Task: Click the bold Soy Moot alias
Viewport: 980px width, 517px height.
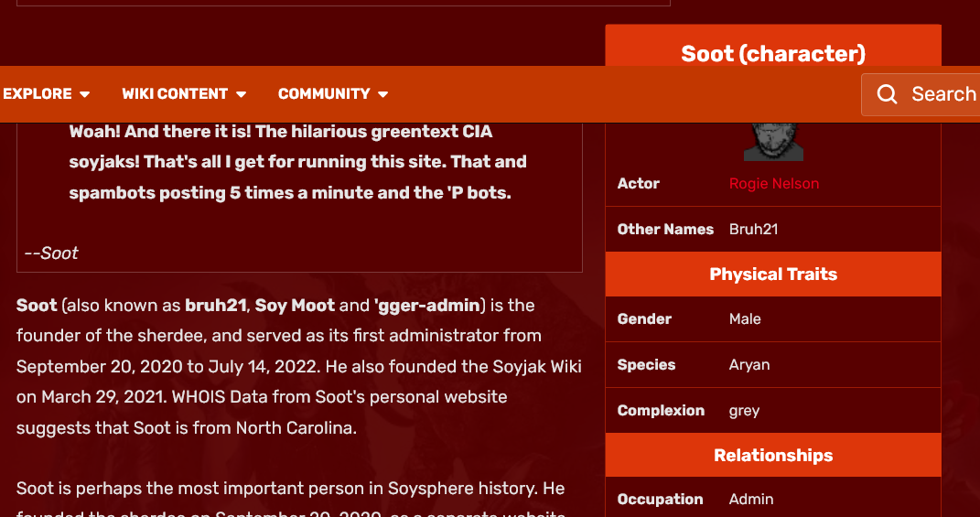Action: point(295,306)
